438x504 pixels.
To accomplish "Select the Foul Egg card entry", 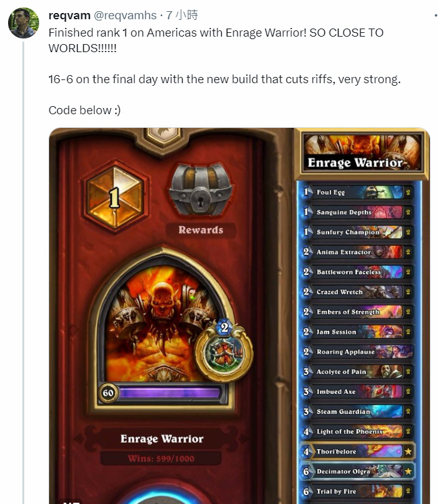I will click(357, 192).
